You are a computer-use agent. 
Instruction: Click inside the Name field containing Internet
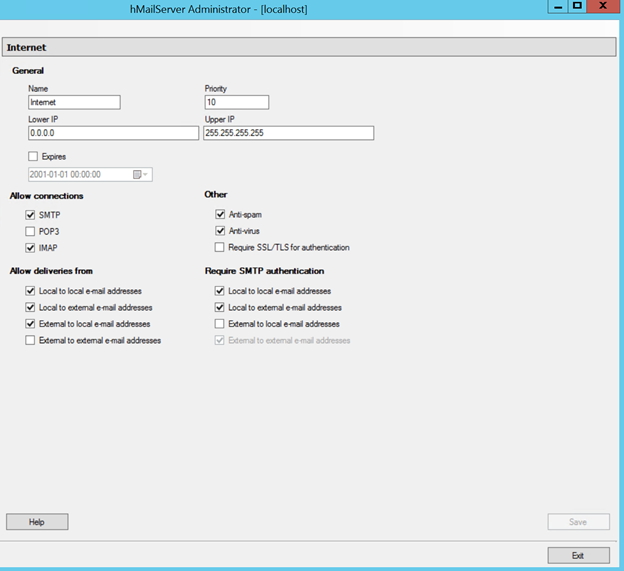74,102
